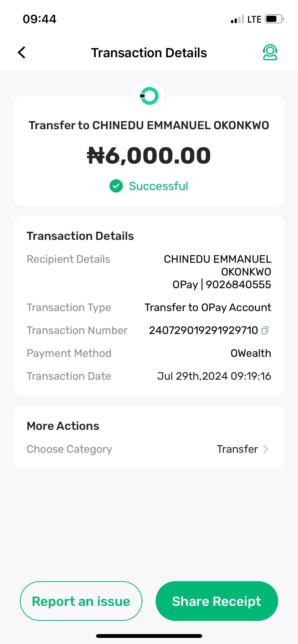Tap recipient account OPay 9026840555
Image resolution: width=298 pixels, height=644 pixels.
pos(222,285)
